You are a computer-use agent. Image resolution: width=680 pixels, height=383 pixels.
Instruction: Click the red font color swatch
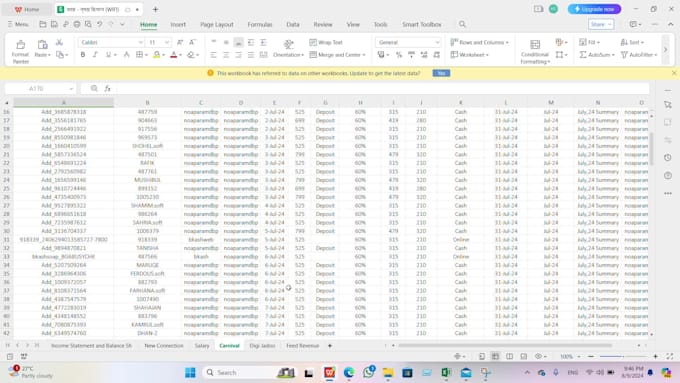[173, 55]
